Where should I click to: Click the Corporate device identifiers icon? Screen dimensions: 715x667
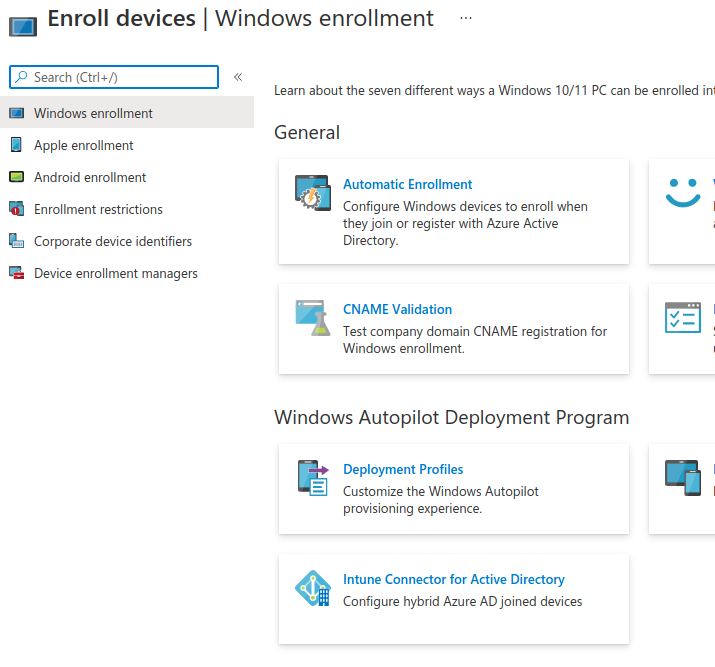17,241
